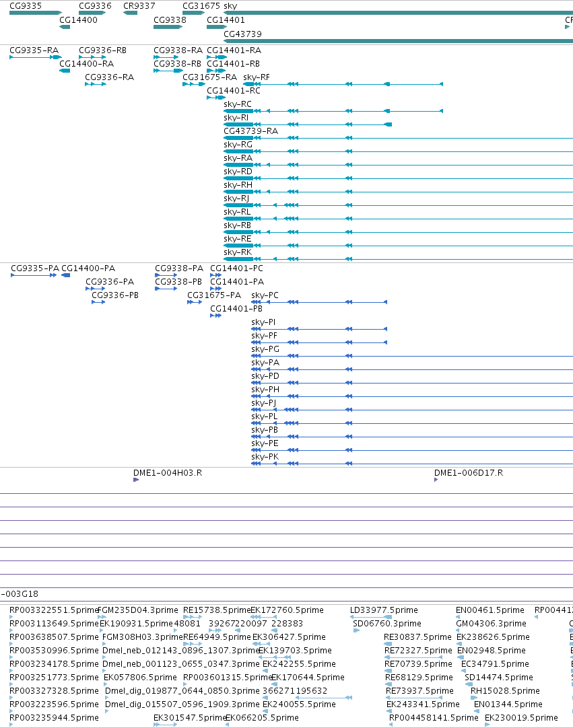Select the RP003322551.5prime EST label
573x728 pixels.
54,610
